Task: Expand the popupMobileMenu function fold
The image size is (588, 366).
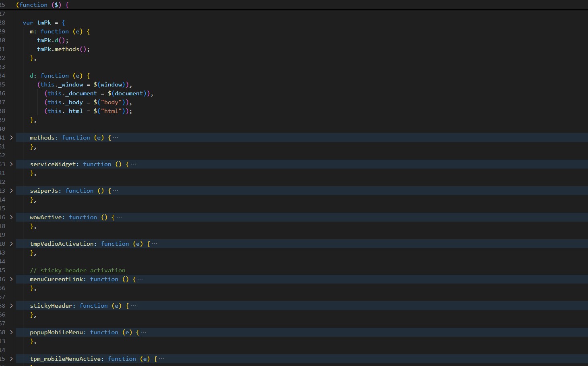Action: click(11, 332)
